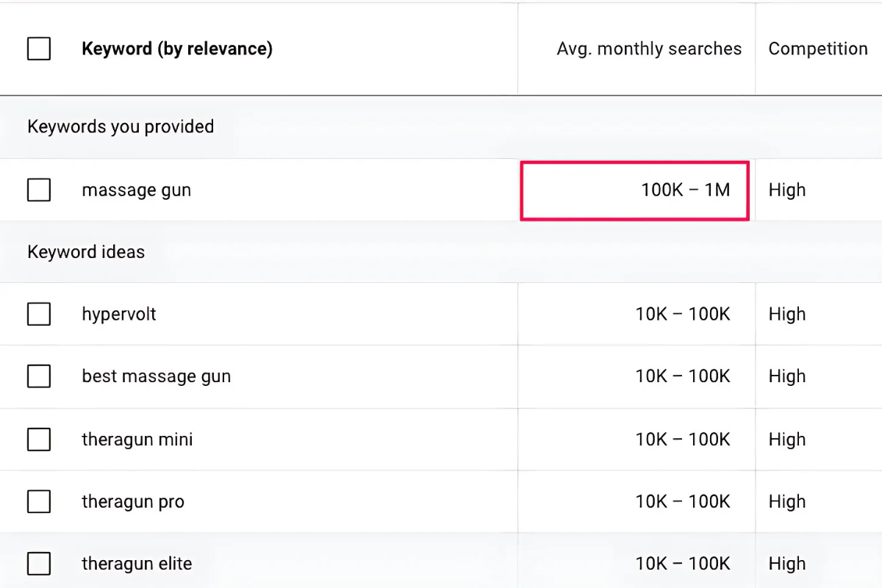The image size is (882, 588).
Task: Click the massage gun keyword text
Action: (137, 190)
